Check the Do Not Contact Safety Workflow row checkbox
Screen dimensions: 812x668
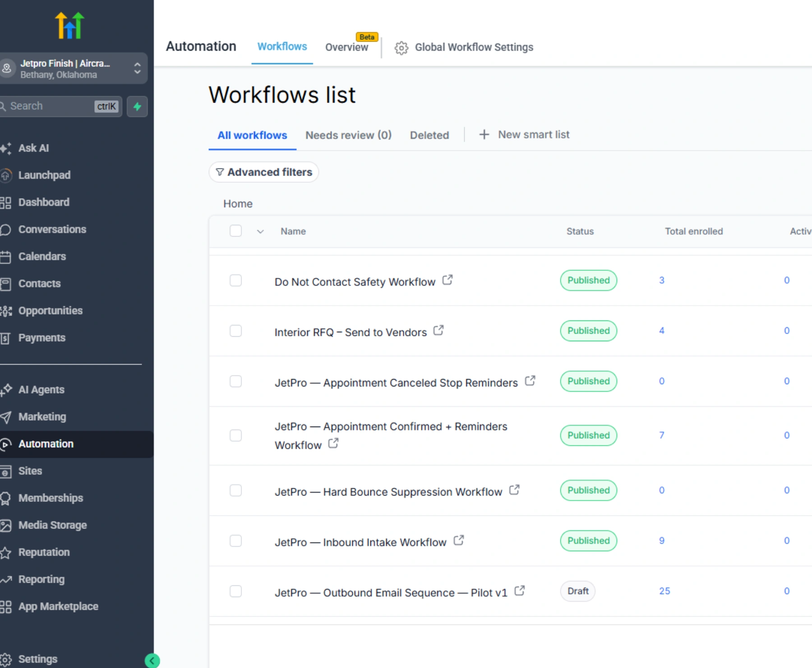coord(235,280)
